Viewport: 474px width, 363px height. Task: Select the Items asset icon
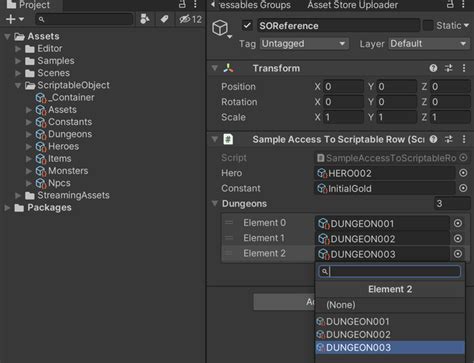[41, 159]
